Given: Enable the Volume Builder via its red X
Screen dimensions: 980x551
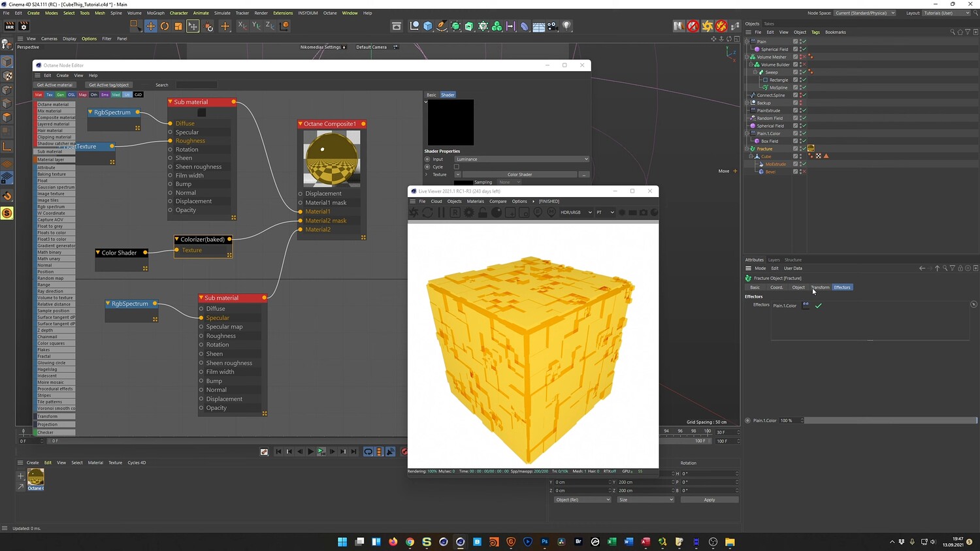Looking at the screenshot, I should [804, 65].
